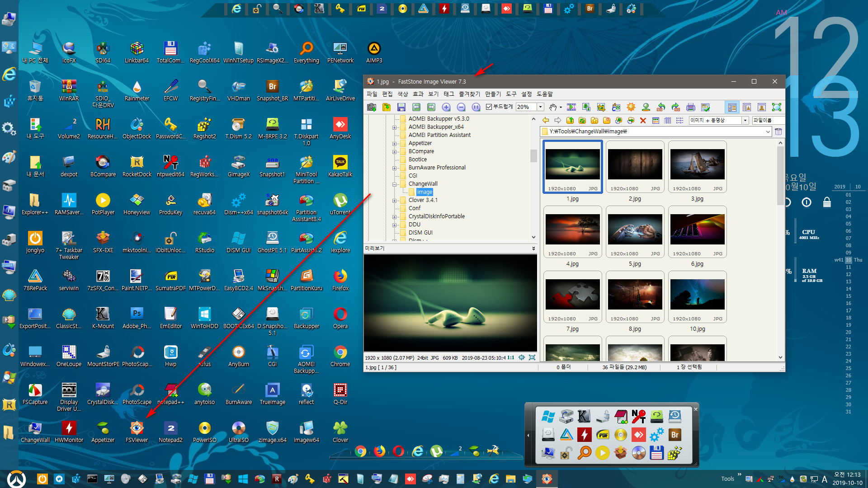Click the folder tree vertical scrollbar thumb
This screenshot has width=868, height=488.
pos(533,155)
